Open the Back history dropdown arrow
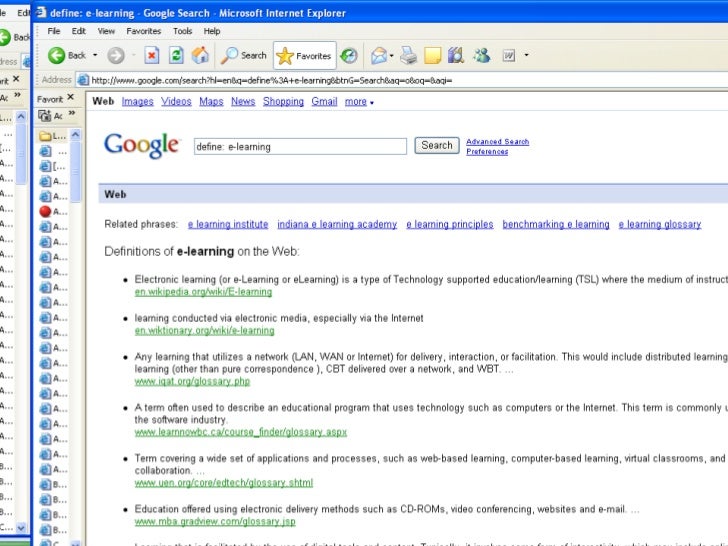This screenshot has height=546, width=728. [x=95, y=55]
